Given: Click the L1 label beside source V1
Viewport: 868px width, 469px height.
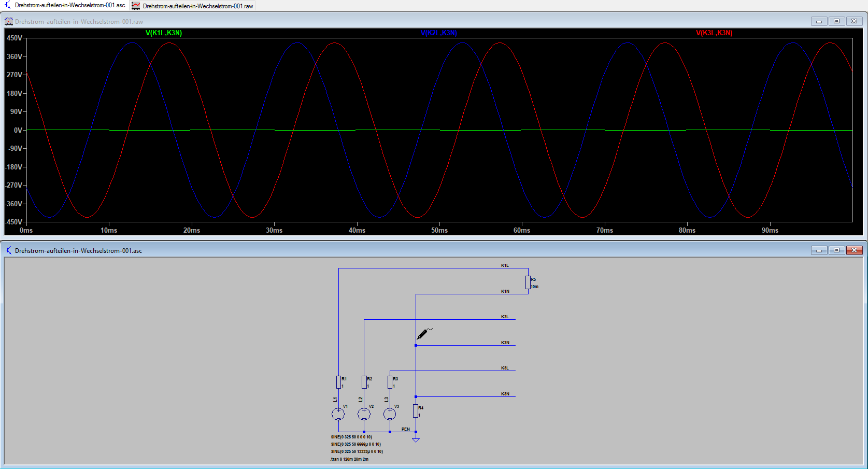Looking at the screenshot, I should point(335,399).
